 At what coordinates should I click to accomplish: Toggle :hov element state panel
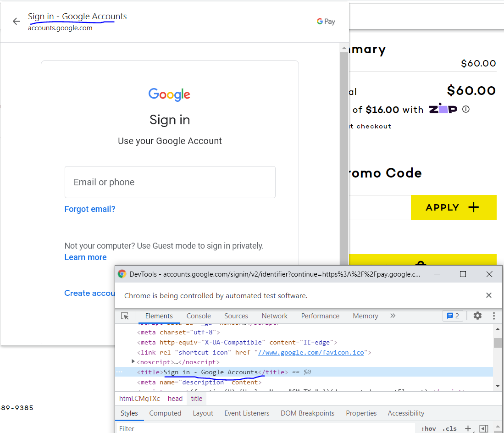pos(429,428)
